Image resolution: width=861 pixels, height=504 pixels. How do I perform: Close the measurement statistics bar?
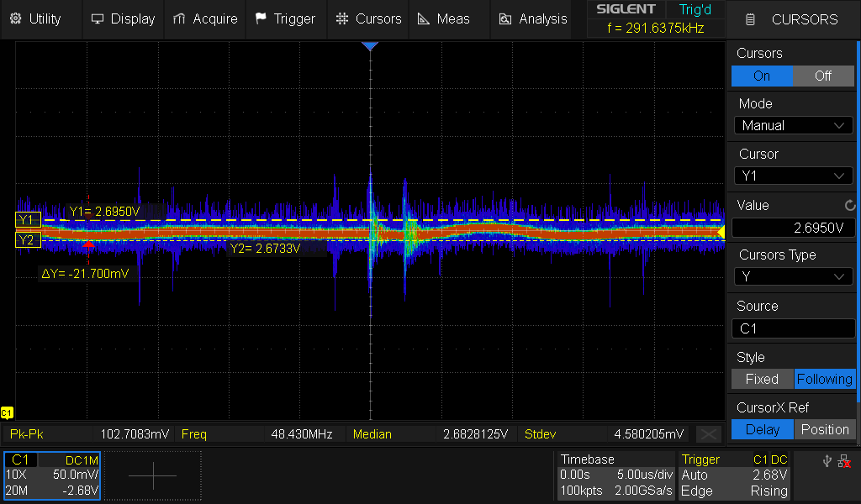pyautogui.click(x=709, y=434)
